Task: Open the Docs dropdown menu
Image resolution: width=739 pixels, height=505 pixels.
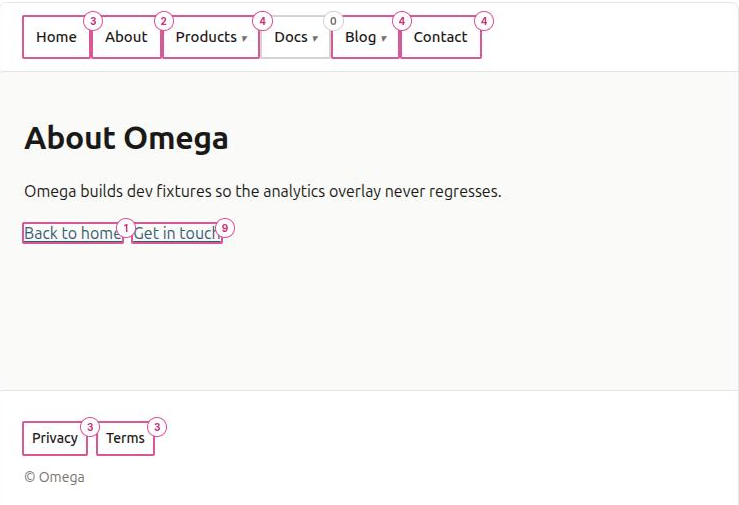Action: coord(296,37)
